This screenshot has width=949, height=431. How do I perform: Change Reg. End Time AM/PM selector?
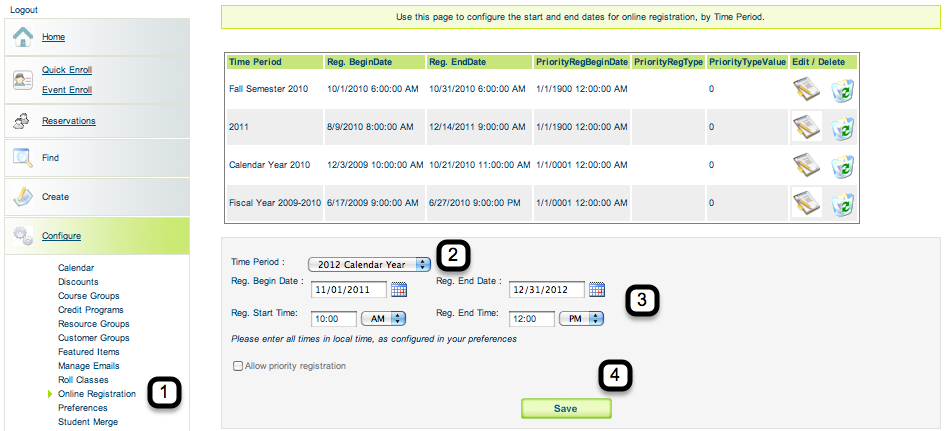tap(583, 318)
